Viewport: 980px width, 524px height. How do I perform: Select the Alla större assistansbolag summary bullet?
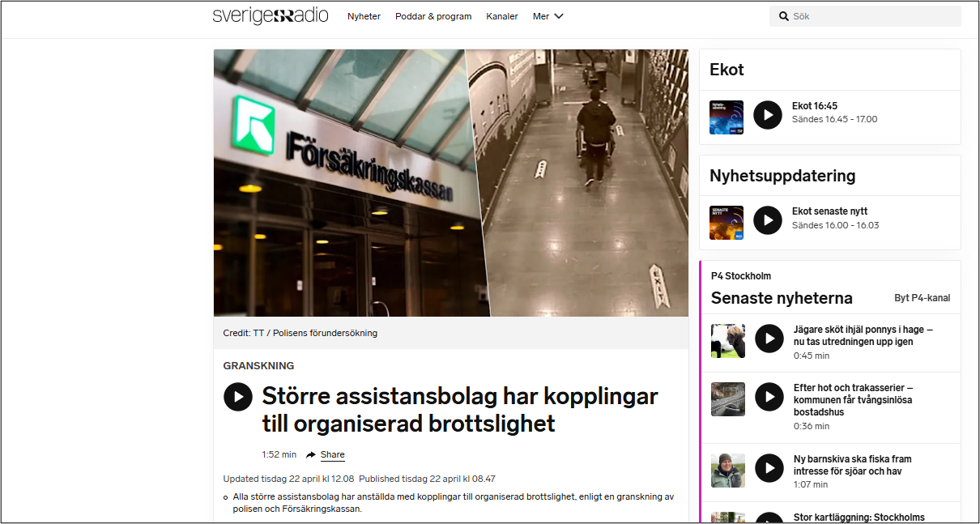[454, 503]
